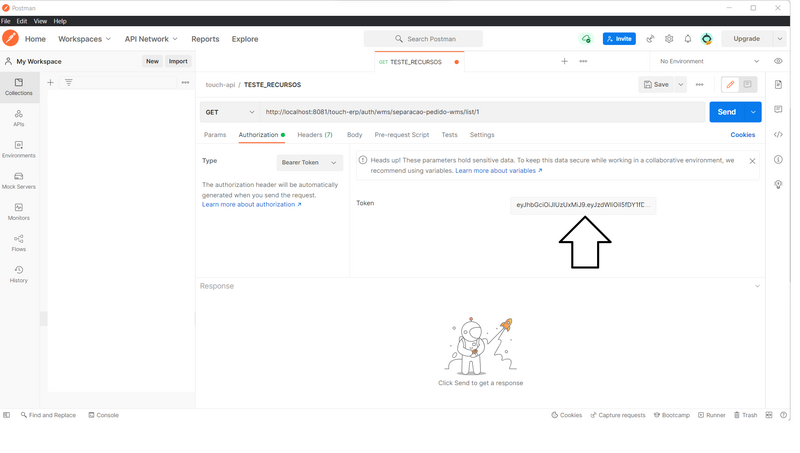
Task: Expand the Send button dropdown arrow
Action: click(753, 112)
